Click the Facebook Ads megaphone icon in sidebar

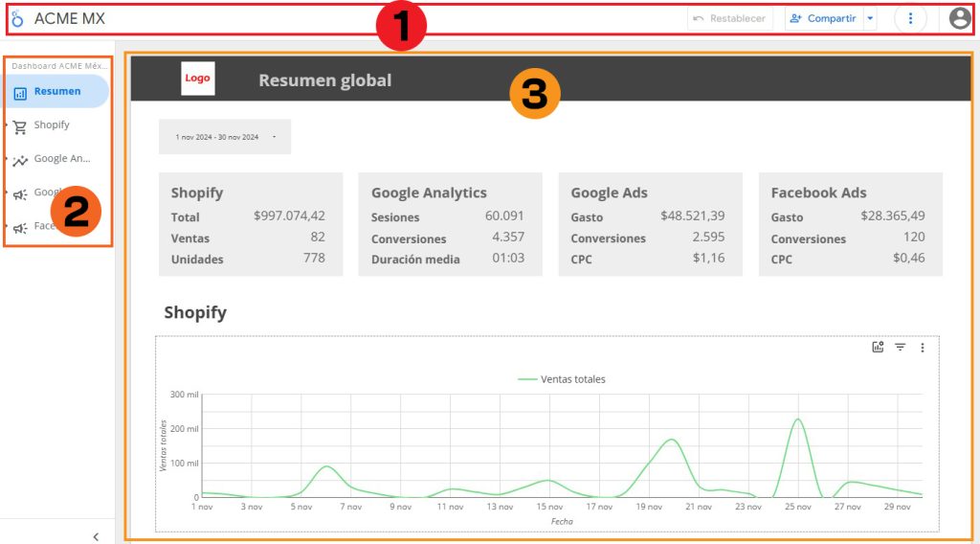point(20,228)
